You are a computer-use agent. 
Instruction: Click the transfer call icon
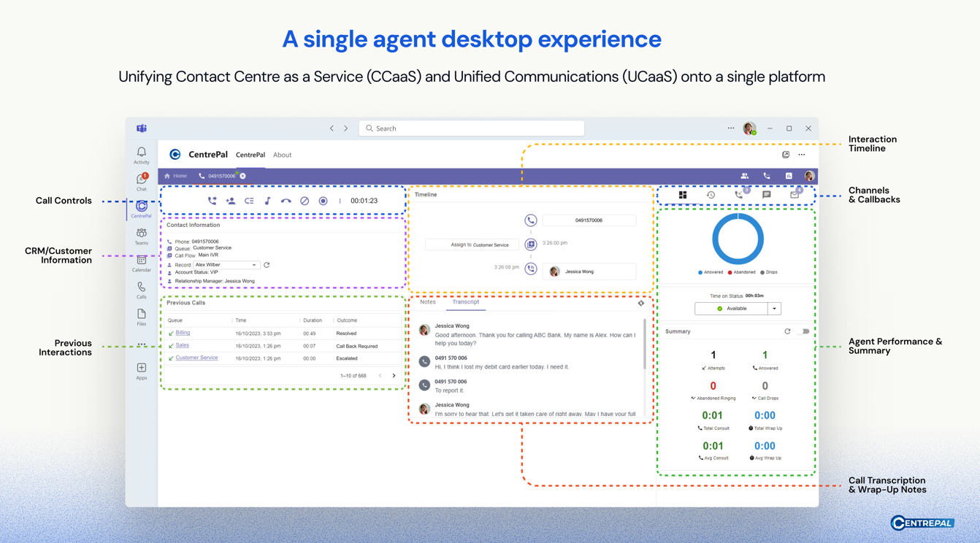click(212, 201)
